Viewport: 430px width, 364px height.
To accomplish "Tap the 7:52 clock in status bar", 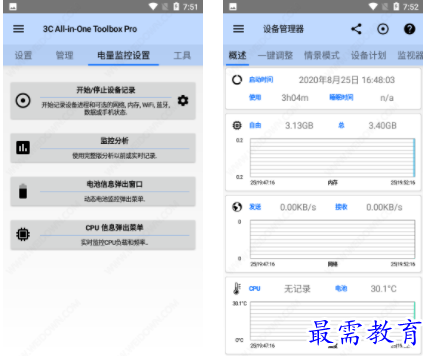I will 411,7.
